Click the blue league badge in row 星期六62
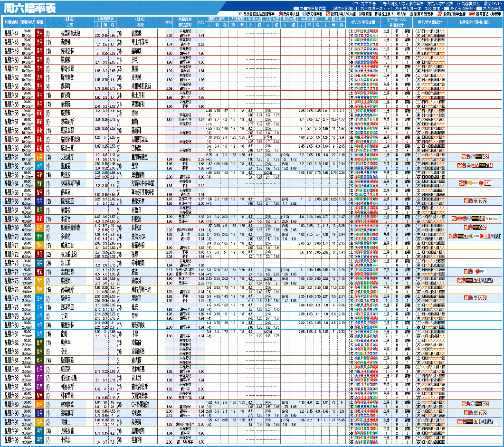Viewport: 504px width, 447px height. tap(39, 165)
